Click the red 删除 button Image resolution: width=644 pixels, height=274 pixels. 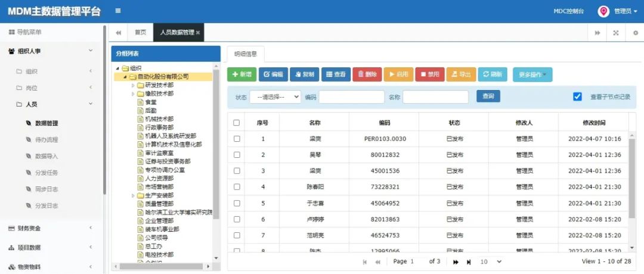tap(367, 74)
